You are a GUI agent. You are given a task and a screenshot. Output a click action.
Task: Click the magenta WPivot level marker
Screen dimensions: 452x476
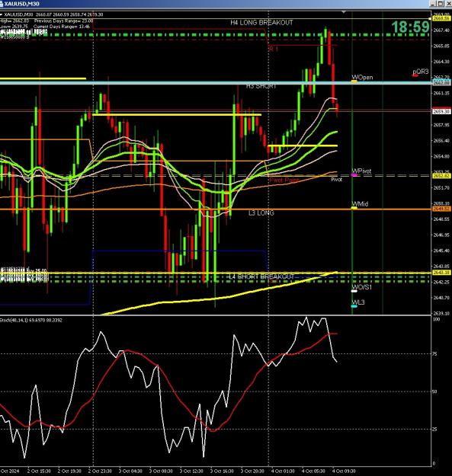pos(354,175)
